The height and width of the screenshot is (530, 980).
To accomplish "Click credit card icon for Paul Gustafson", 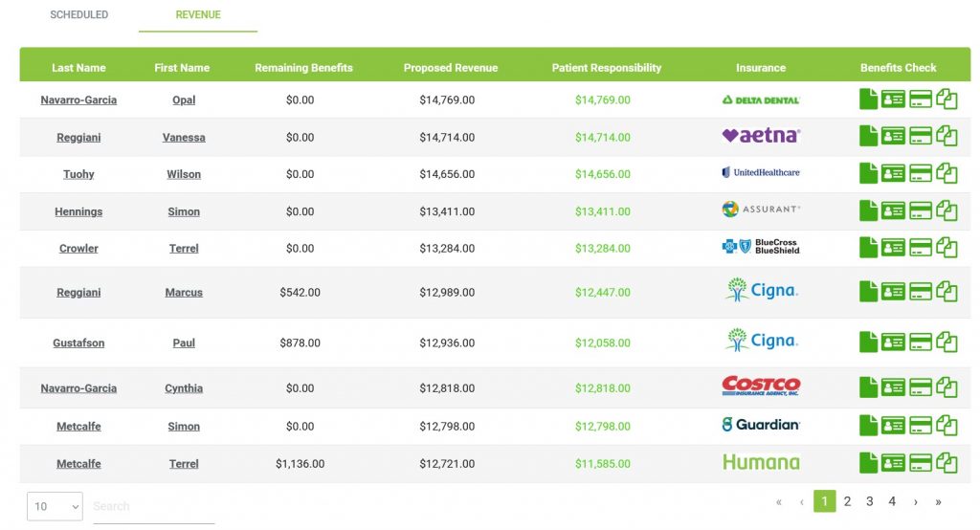I will click(920, 342).
